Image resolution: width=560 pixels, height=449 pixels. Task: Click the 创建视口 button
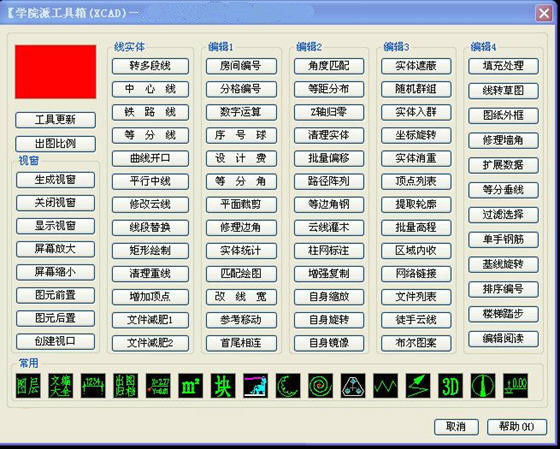(x=55, y=341)
